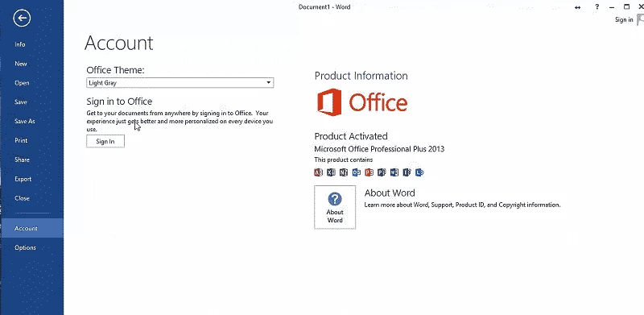Image resolution: width=644 pixels, height=315 pixels.
Task: Click the 'Sign in to Office' heading
Action: tap(119, 102)
